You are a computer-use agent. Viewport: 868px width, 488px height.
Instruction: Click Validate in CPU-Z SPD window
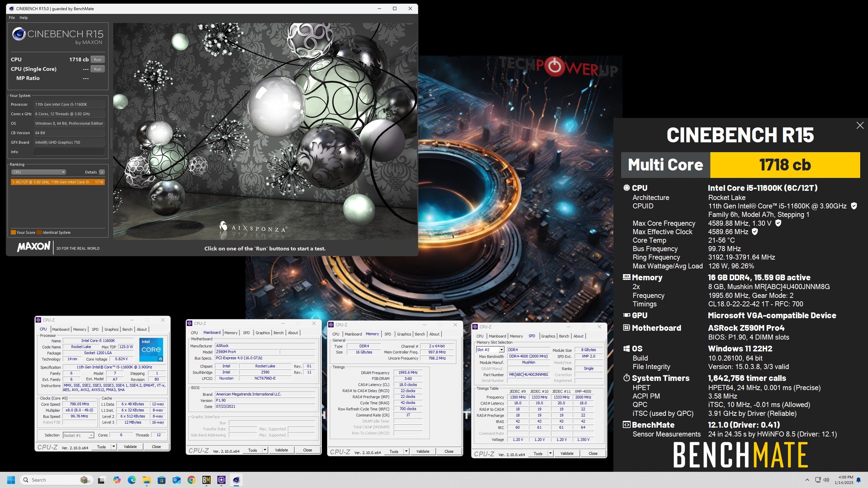567,453
